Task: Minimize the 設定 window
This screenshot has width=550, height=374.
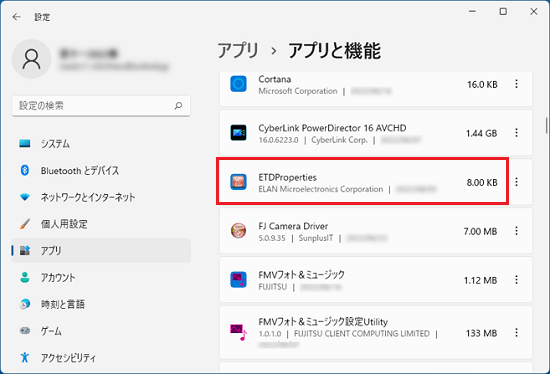Action: point(472,12)
